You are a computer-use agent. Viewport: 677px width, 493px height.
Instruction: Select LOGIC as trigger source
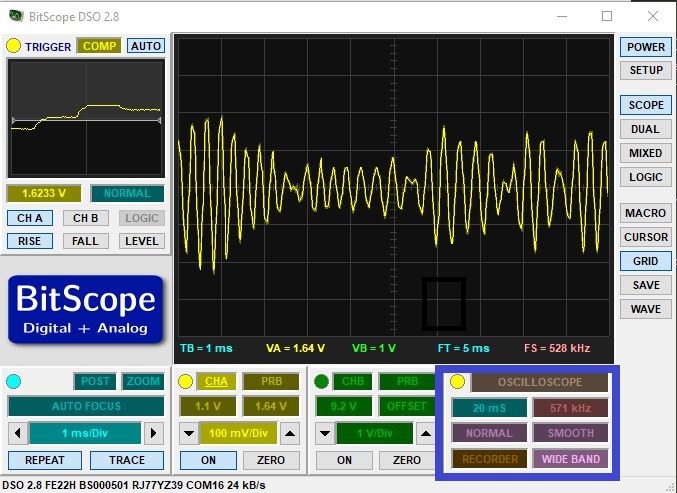coord(142,218)
